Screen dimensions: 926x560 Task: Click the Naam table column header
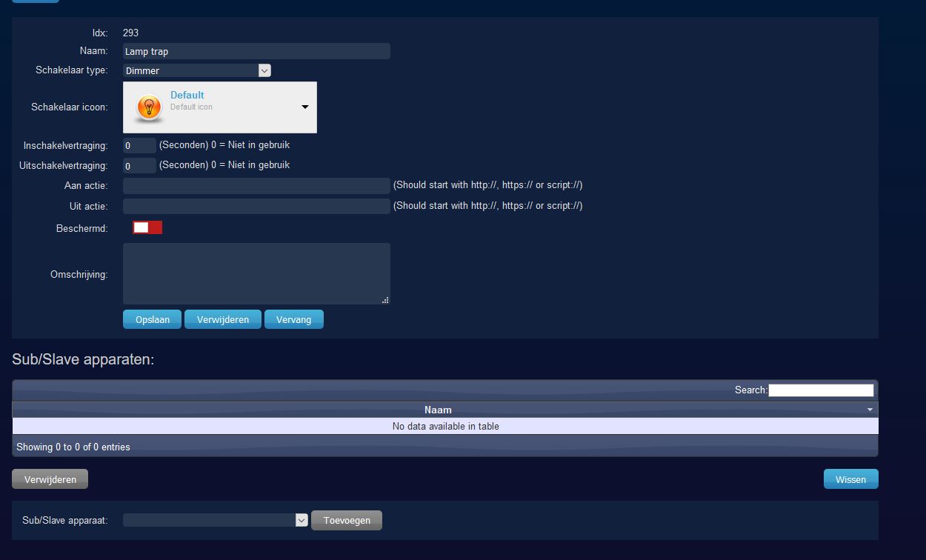tap(438, 410)
